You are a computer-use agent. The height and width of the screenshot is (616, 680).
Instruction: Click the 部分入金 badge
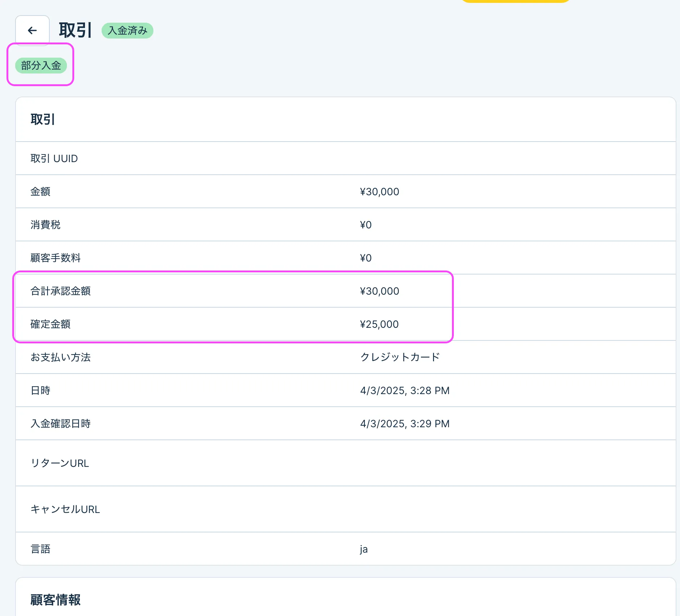click(x=41, y=66)
